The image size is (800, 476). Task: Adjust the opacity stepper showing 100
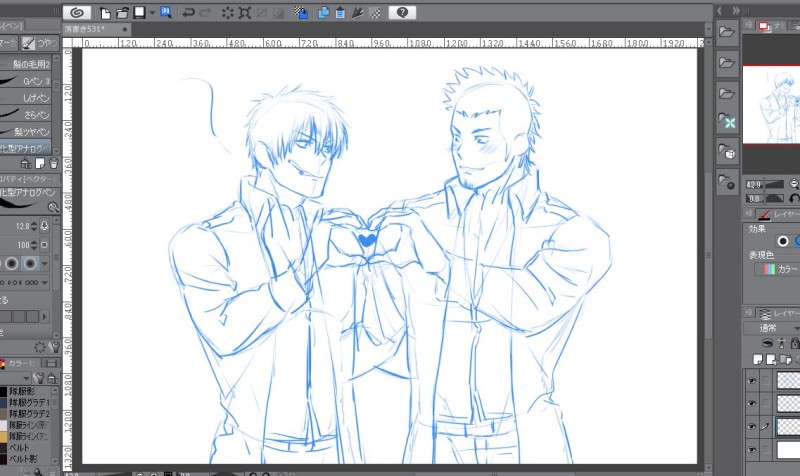point(34,245)
